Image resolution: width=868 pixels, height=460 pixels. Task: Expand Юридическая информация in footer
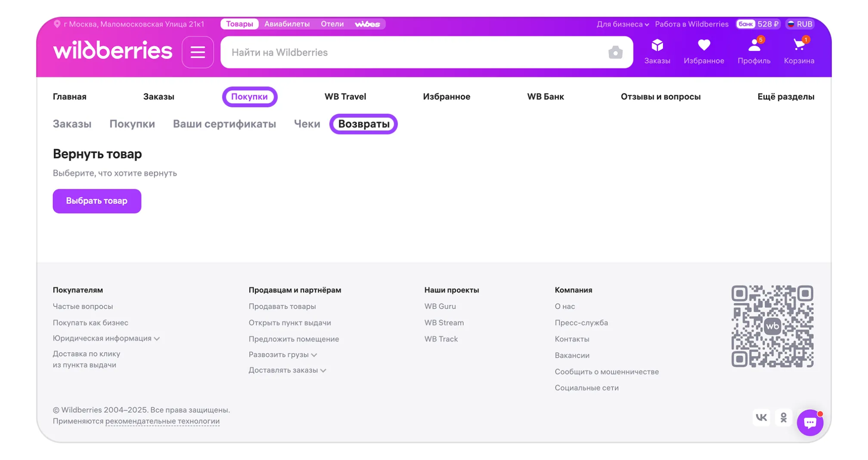pyautogui.click(x=106, y=338)
